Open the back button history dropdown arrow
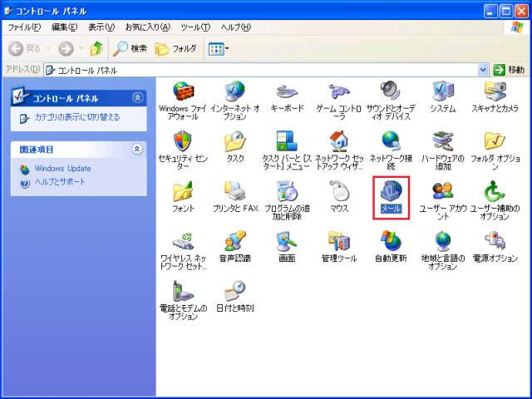The height and width of the screenshot is (399, 532). click(x=48, y=49)
